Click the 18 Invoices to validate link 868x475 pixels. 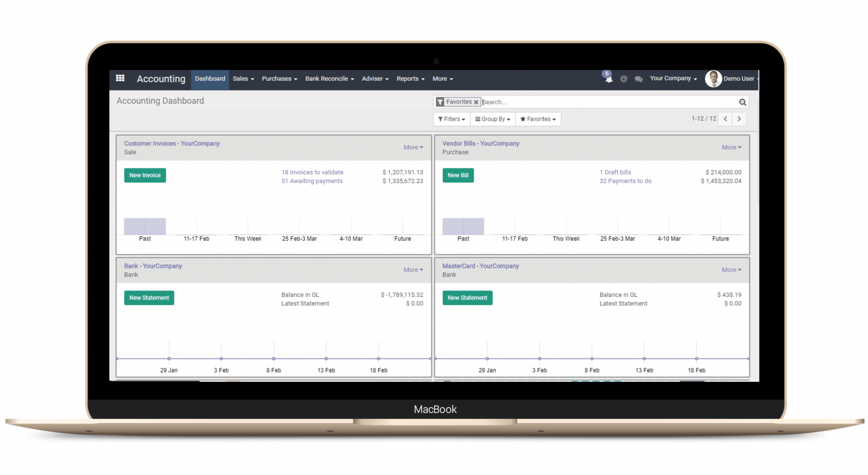[x=312, y=172]
